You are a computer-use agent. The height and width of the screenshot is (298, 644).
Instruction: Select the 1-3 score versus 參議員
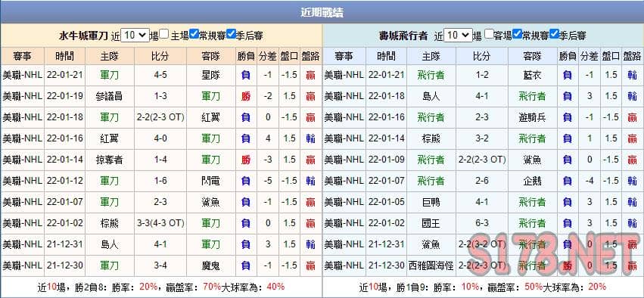pos(160,97)
